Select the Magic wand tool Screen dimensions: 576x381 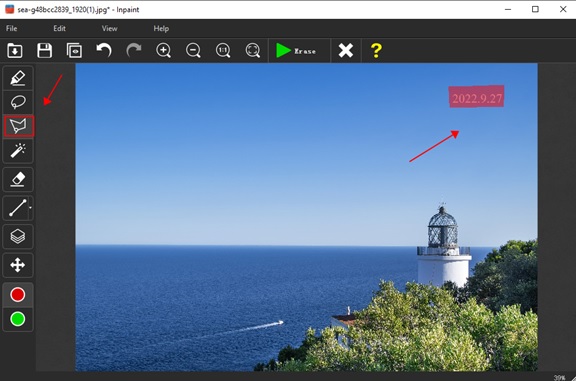[x=18, y=151]
